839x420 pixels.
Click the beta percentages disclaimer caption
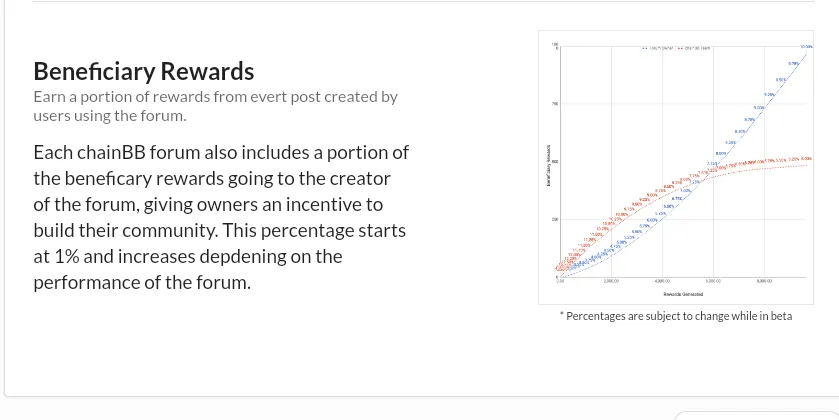tap(676, 316)
